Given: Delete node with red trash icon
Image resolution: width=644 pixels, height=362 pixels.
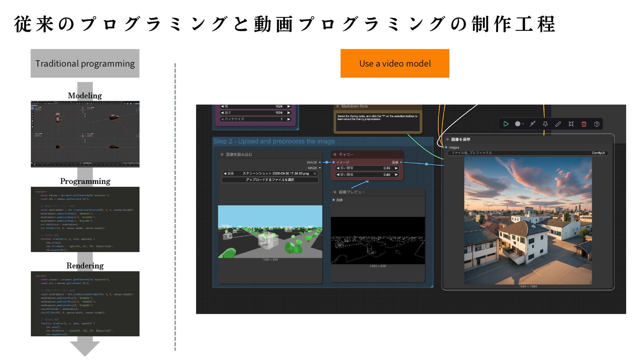Looking at the screenshot, I should coord(584,124).
